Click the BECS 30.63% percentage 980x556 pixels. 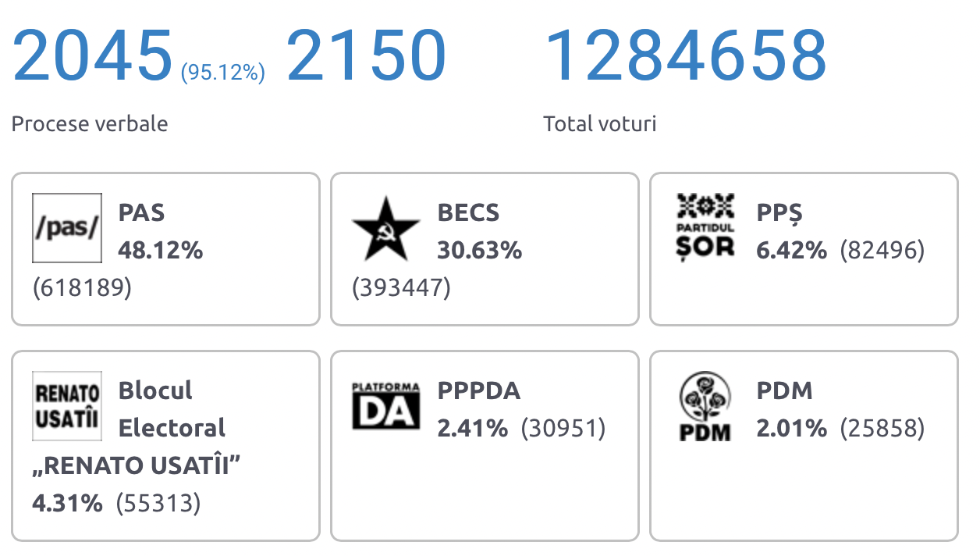(479, 251)
